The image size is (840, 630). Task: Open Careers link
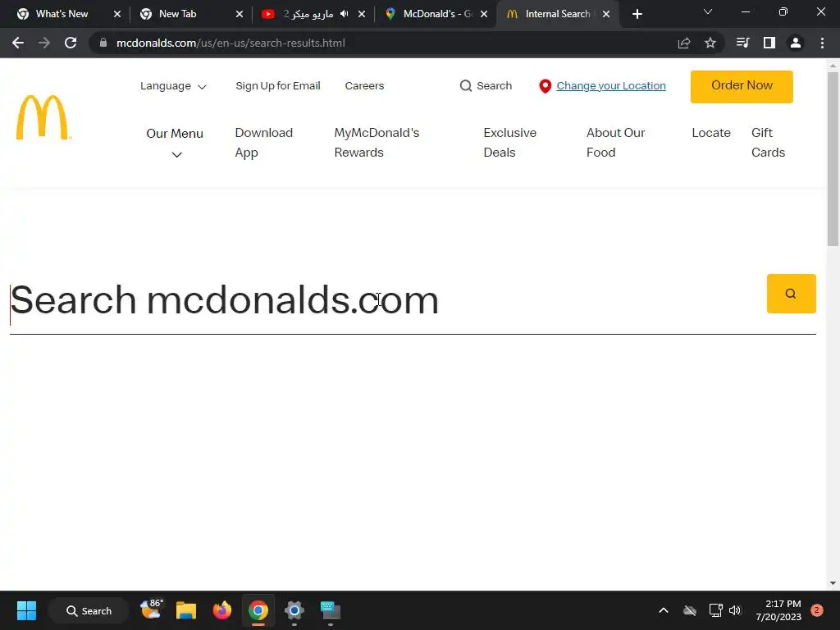click(364, 85)
